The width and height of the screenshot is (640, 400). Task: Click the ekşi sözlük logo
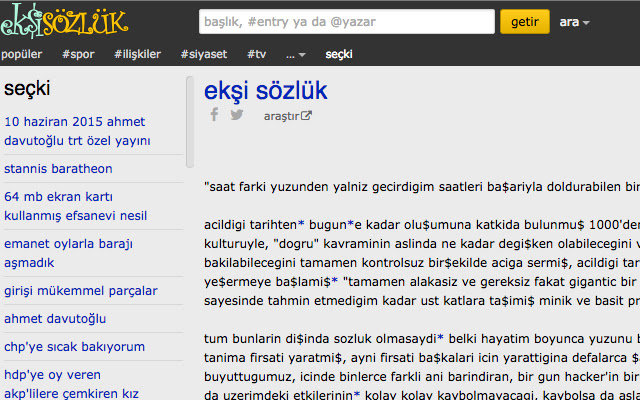click(64, 20)
